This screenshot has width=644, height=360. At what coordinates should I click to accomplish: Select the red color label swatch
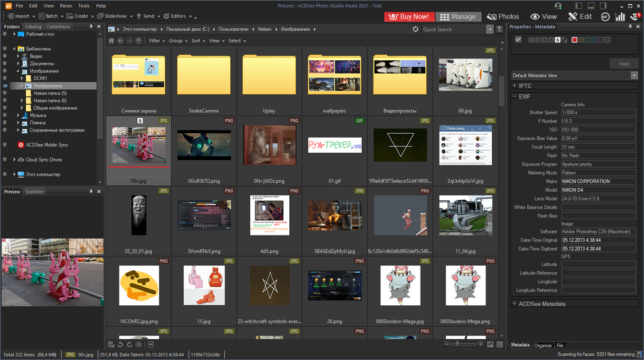574,40
